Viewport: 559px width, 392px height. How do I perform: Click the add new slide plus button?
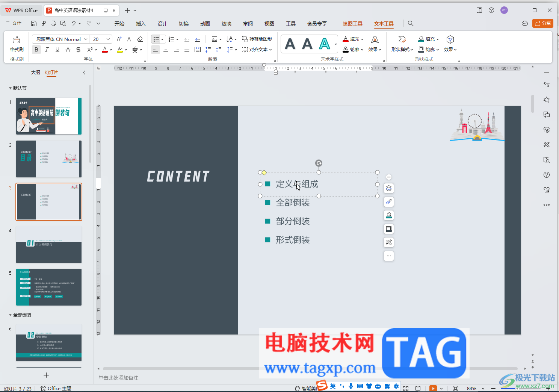click(46, 375)
